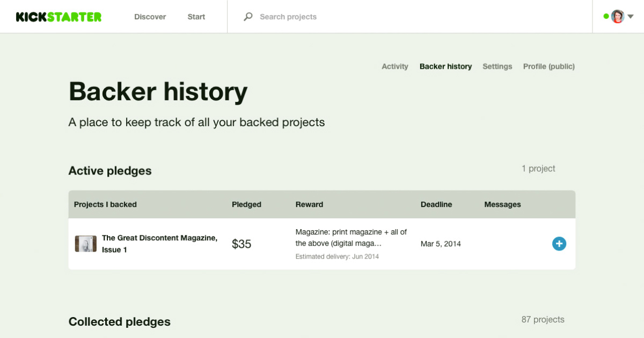The height and width of the screenshot is (338, 644).
Task: Open the Great Discontent Magazine project thumbnail
Action: [85, 244]
